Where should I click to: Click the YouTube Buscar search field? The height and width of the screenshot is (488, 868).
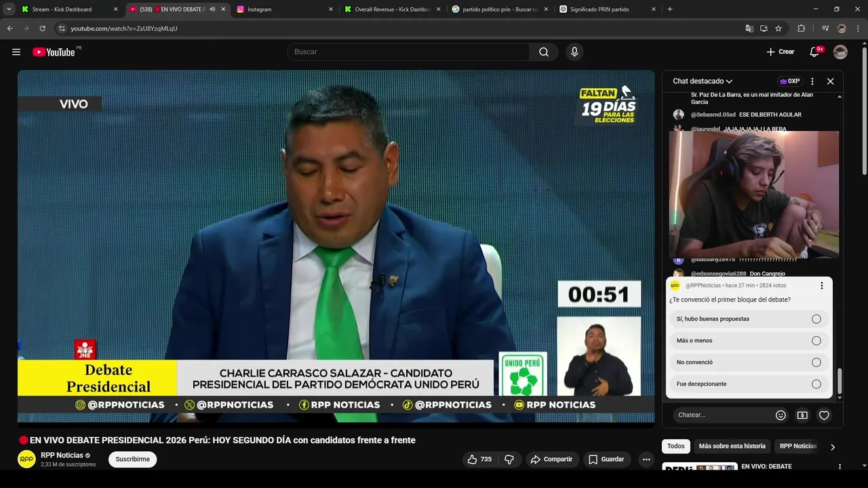pos(408,52)
